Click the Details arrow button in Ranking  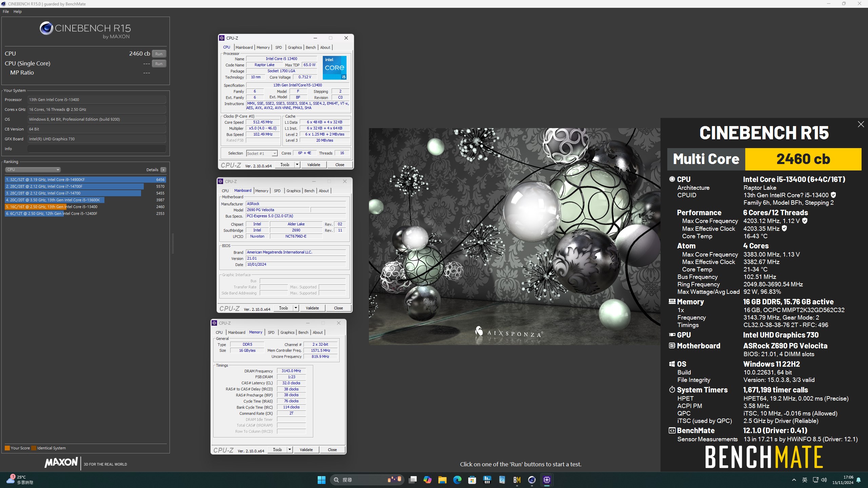pos(163,170)
